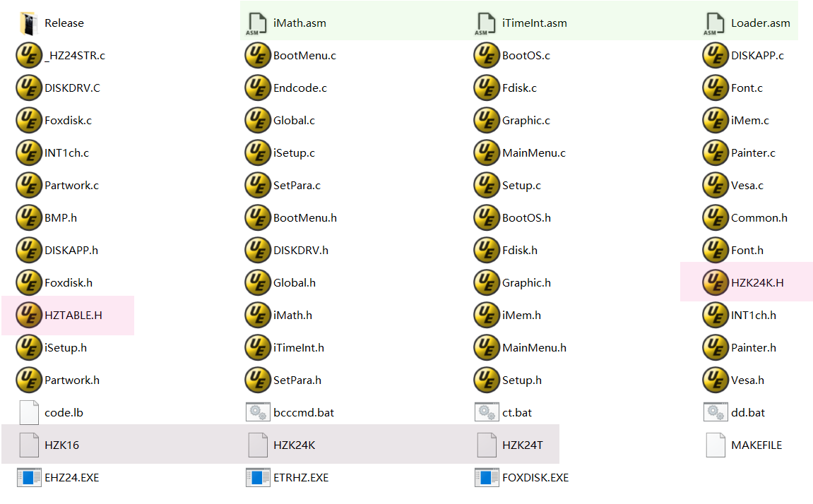
Task: Select the file name BootOS.h
Action: (526, 218)
